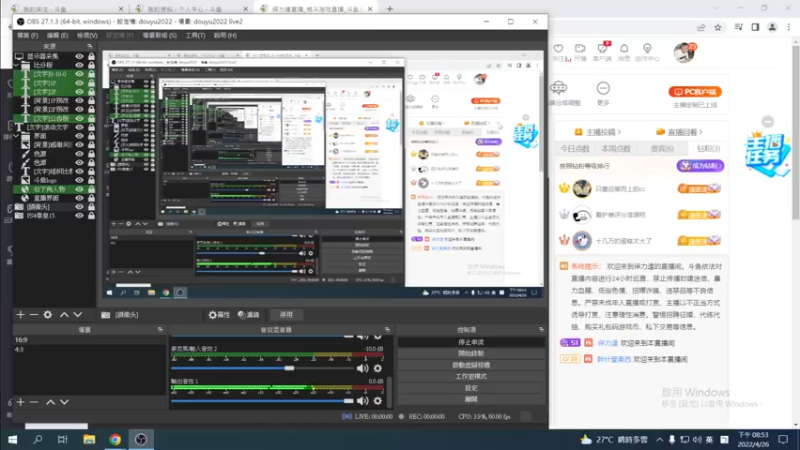Open 場景群組(S) menu
This screenshot has width=800, height=450.
coord(160,35)
